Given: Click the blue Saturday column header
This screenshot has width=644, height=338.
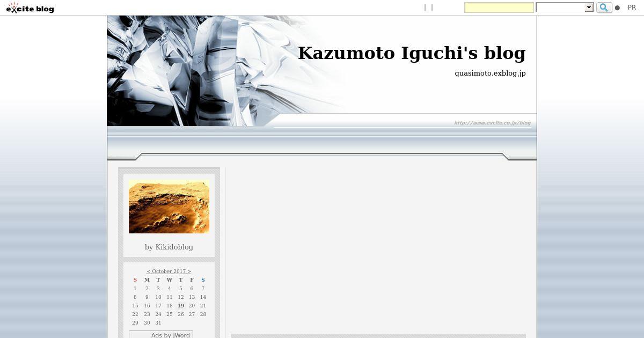Looking at the screenshot, I should tap(203, 280).
